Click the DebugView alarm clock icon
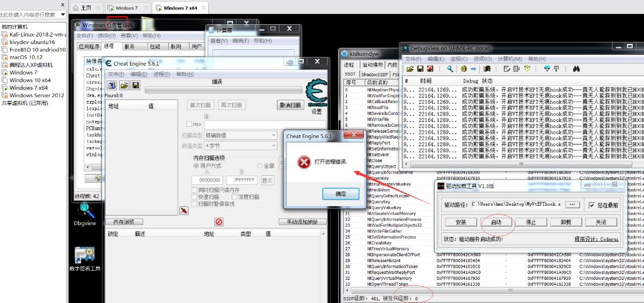The height and width of the screenshot is (303, 644). click(x=527, y=69)
